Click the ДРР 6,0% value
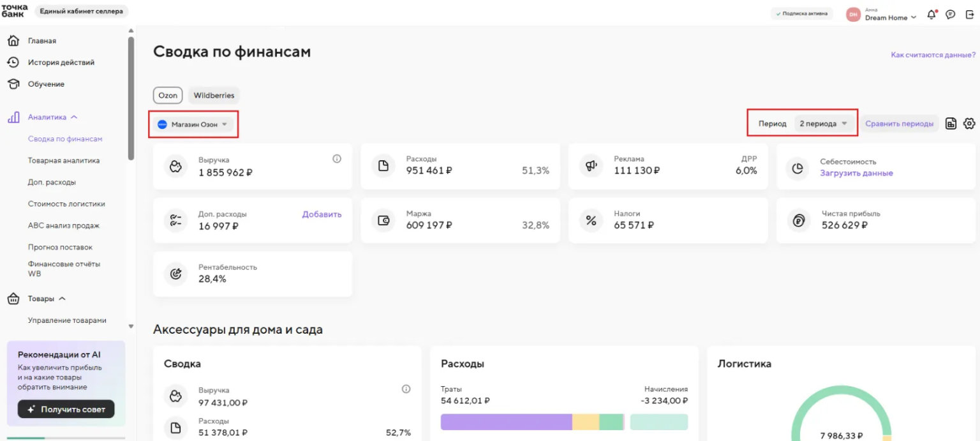 [x=746, y=170]
